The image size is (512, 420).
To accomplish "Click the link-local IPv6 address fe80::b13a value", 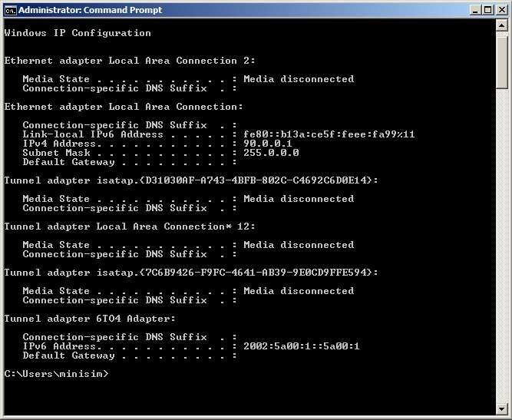I will click(x=329, y=134).
